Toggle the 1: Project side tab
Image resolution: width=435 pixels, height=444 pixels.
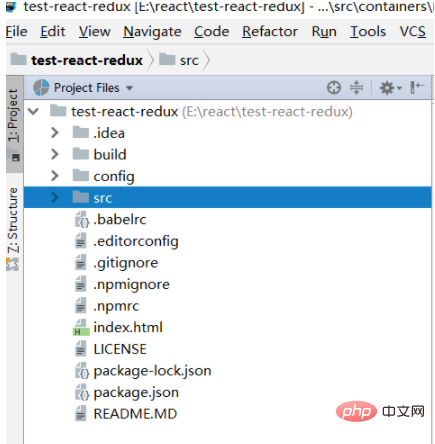click(14, 124)
